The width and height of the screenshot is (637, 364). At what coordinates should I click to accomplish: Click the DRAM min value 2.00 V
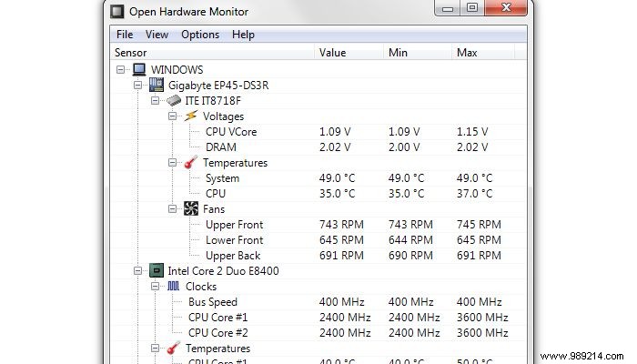tap(404, 147)
